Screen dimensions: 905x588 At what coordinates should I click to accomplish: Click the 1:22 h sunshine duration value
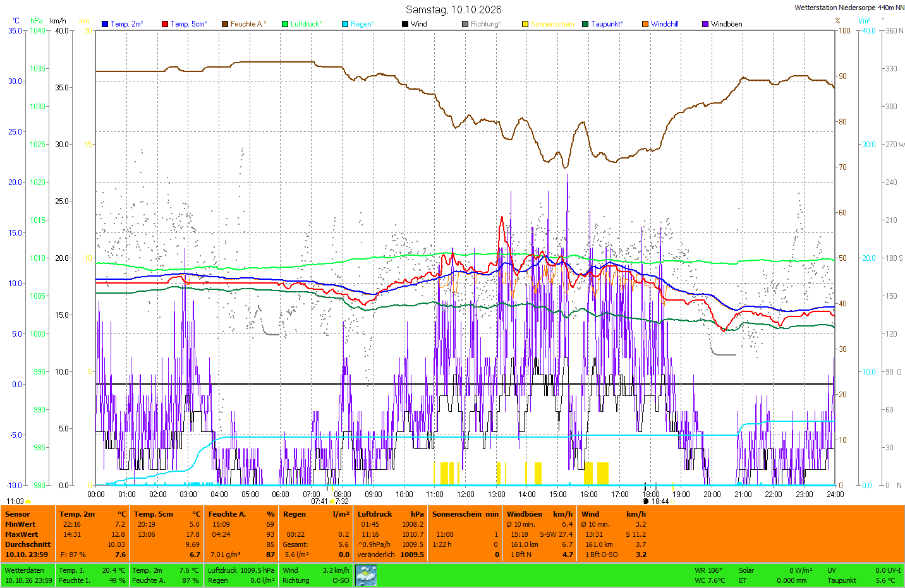[x=442, y=544]
